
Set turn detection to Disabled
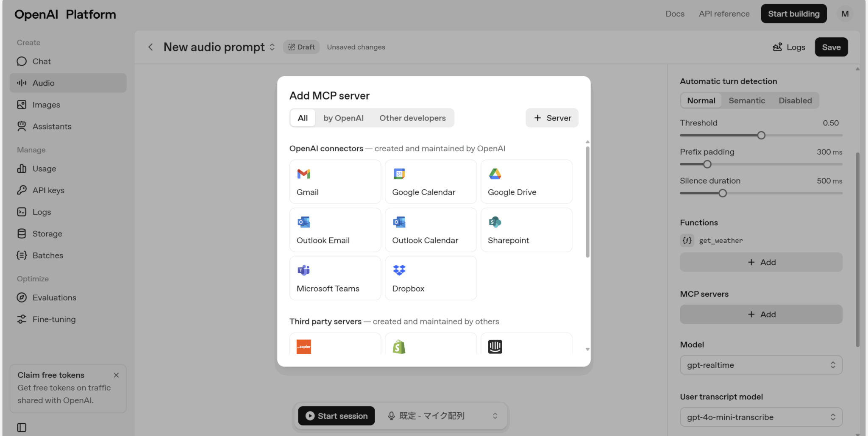[x=795, y=100]
